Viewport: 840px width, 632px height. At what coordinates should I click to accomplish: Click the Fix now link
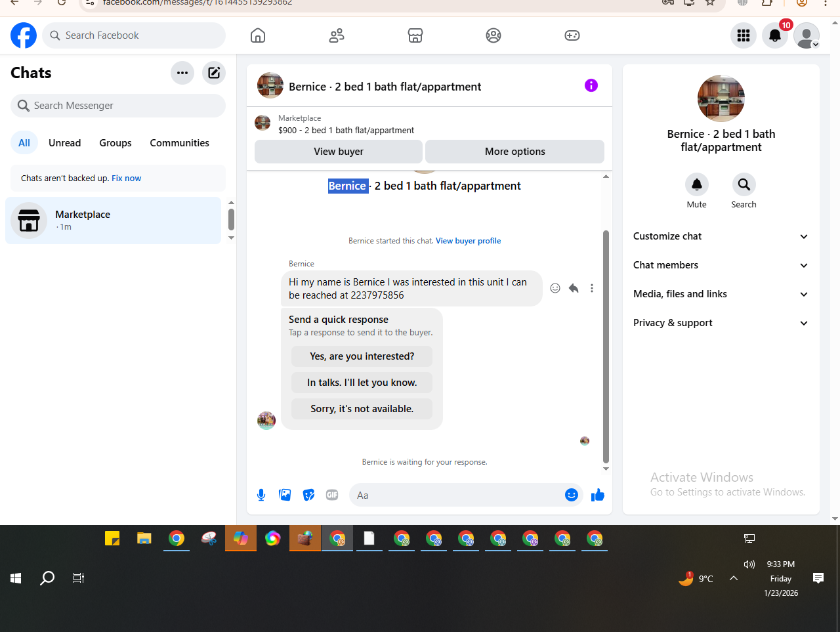click(x=126, y=179)
